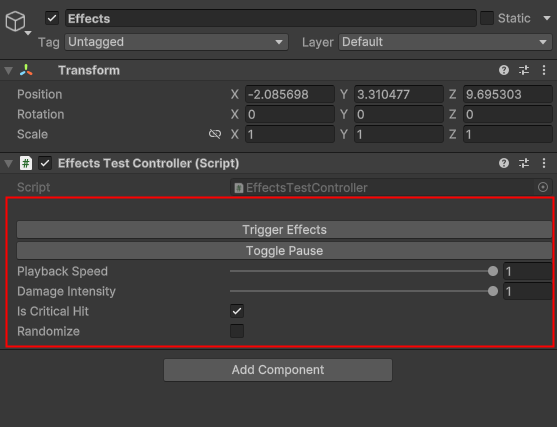Click the Effects Test Controller (Script) title

click(148, 163)
